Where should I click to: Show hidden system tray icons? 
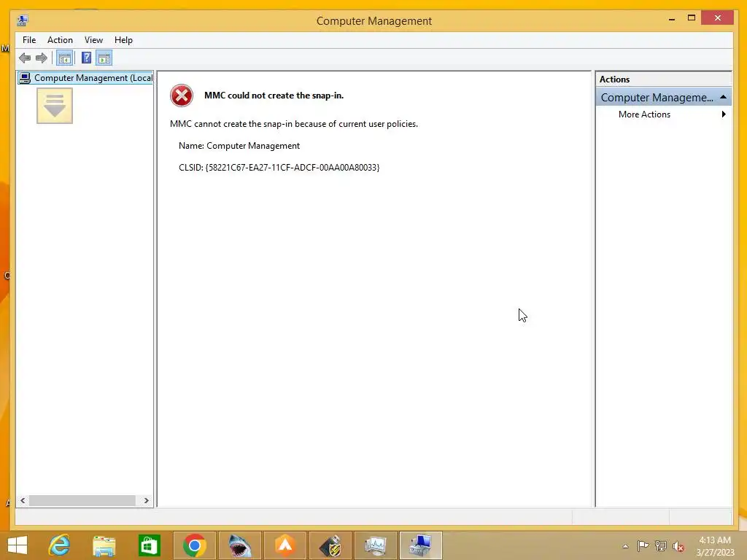tap(625, 546)
